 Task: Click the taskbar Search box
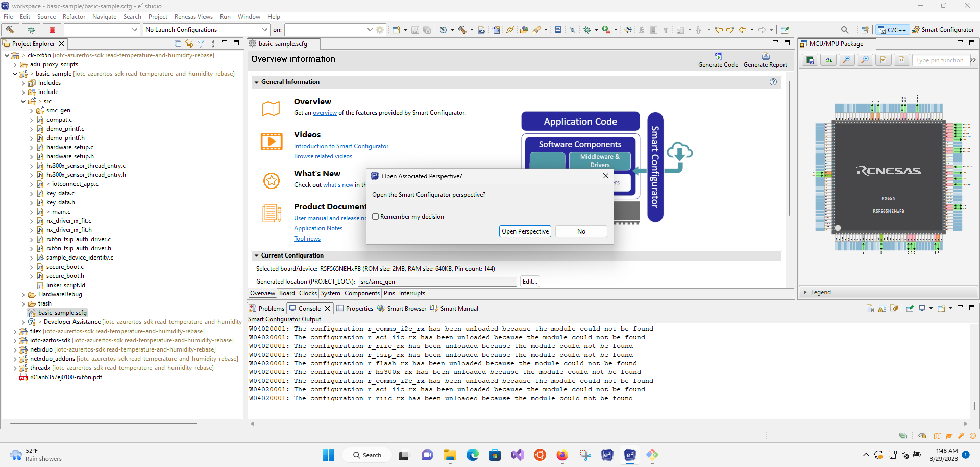pyautogui.click(x=367, y=455)
